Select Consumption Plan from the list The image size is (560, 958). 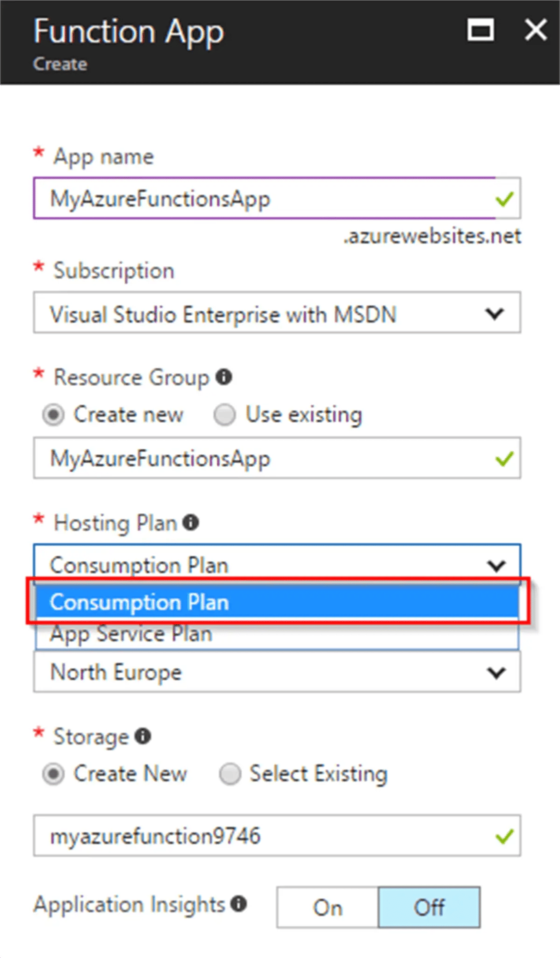click(x=275, y=602)
